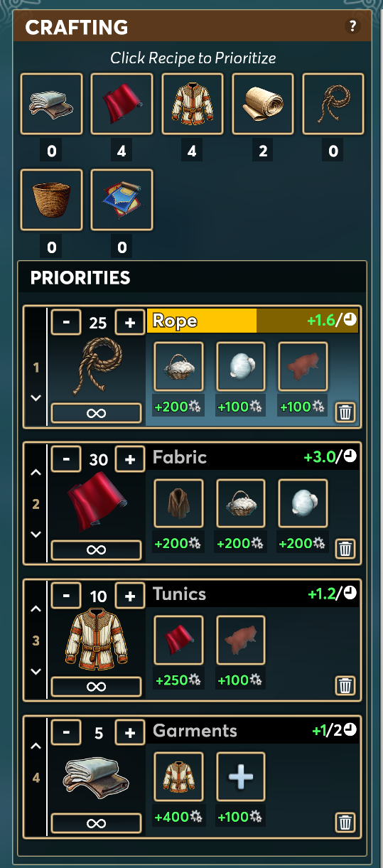
Task: Move Garments priority up with chevron
Action: tap(36, 745)
